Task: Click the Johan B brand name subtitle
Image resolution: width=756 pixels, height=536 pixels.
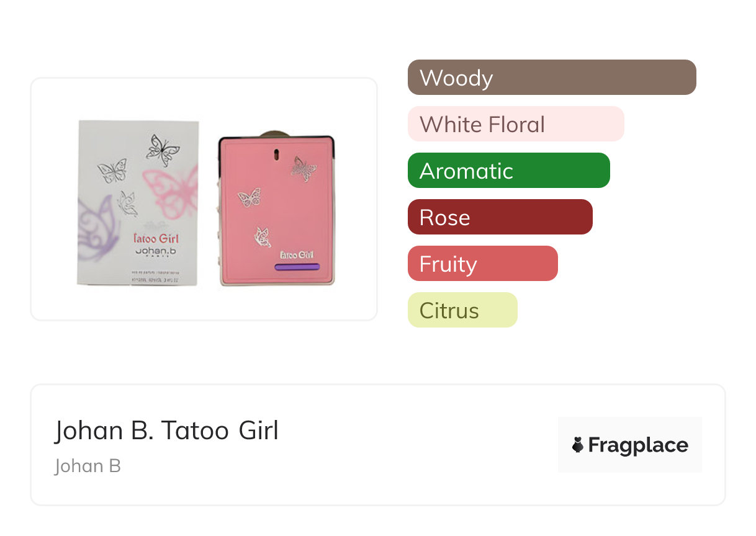Action: click(x=88, y=466)
